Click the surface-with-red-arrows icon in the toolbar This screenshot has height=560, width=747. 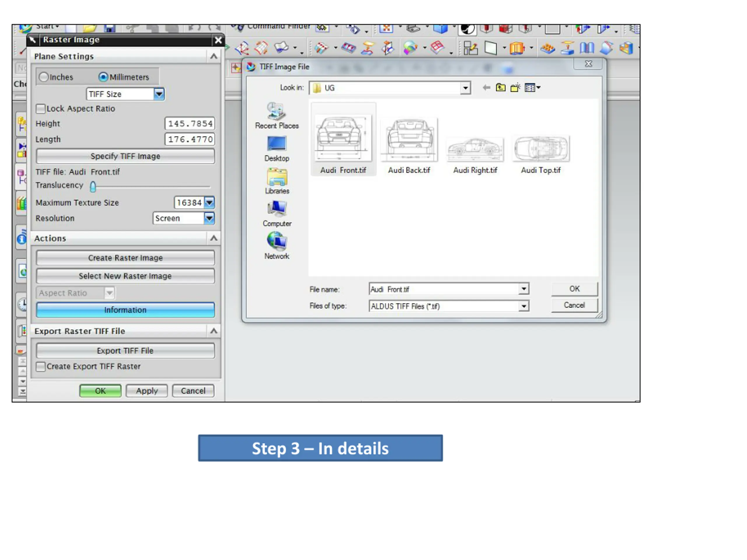242,48
